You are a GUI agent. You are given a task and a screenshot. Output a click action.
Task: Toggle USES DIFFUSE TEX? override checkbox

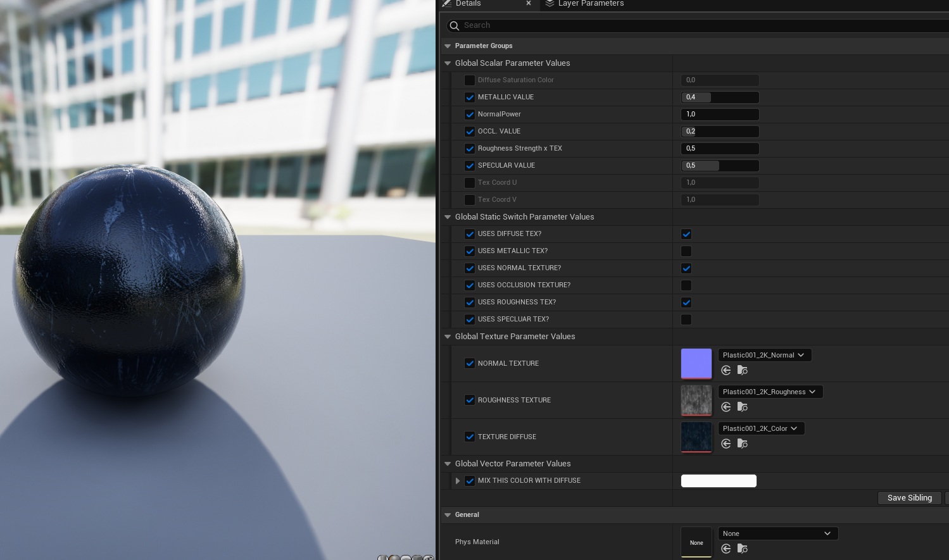[x=470, y=234]
